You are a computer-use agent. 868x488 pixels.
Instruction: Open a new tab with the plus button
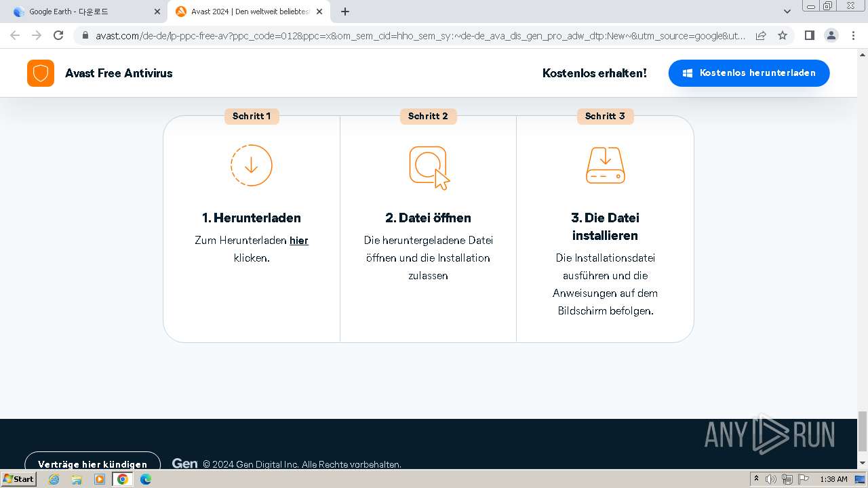(x=345, y=12)
